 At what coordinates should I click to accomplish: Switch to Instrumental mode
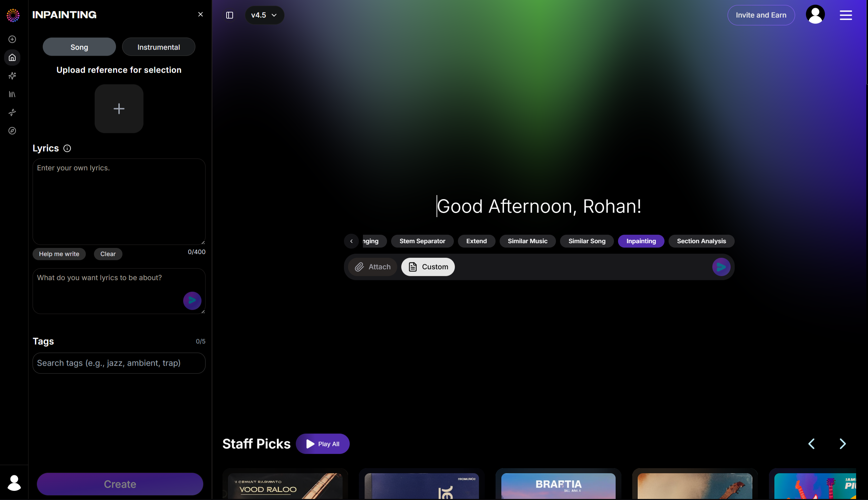159,47
